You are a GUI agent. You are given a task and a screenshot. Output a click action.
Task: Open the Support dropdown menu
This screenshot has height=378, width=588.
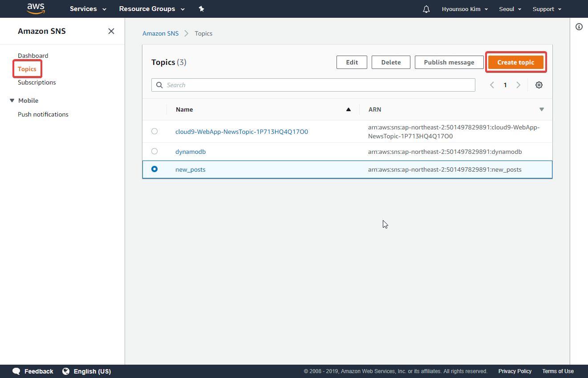547,9
